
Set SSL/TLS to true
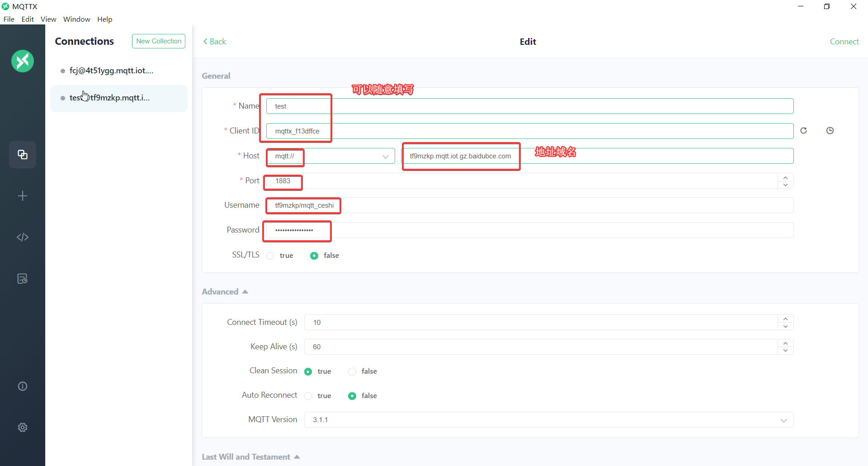coord(270,256)
